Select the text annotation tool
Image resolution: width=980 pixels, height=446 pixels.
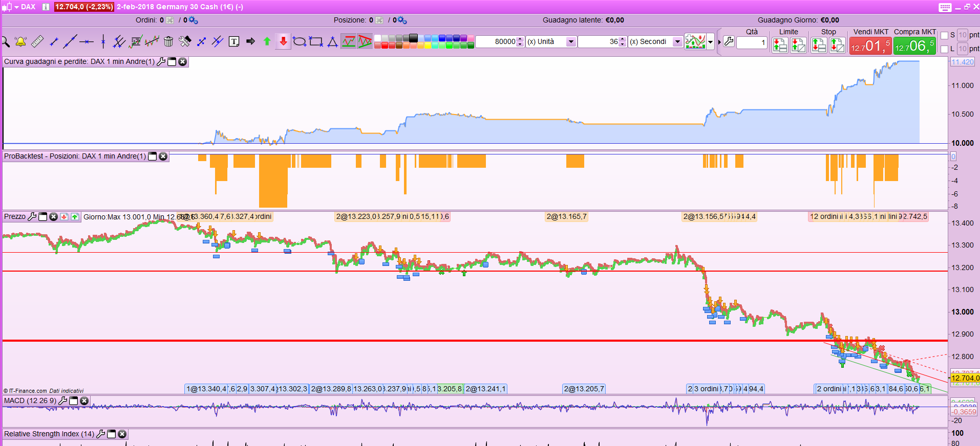(x=234, y=42)
